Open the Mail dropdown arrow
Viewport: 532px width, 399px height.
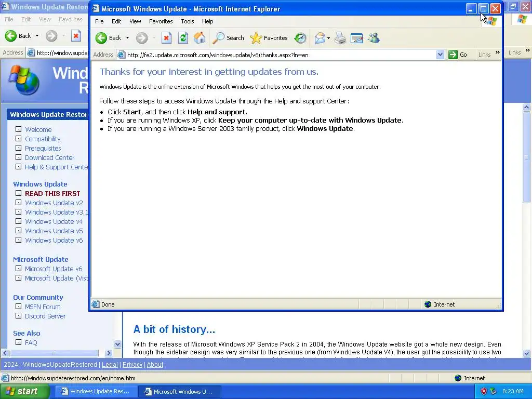pyautogui.click(x=328, y=38)
